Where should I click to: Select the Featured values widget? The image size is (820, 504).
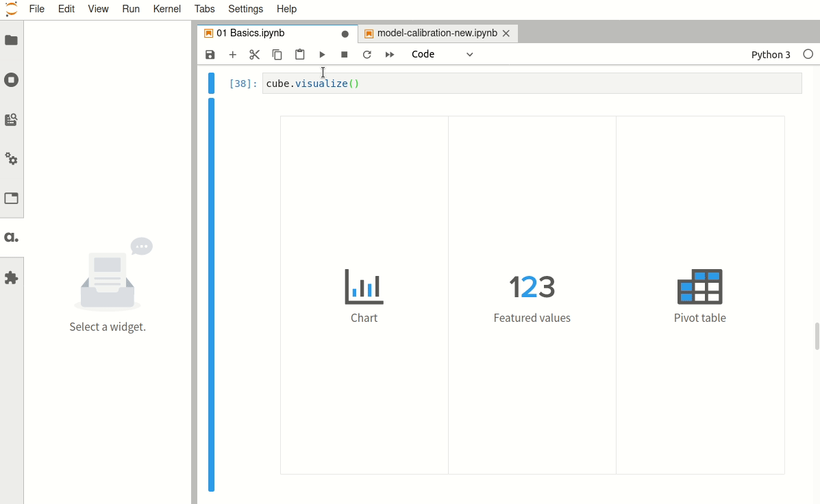pyautogui.click(x=532, y=295)
